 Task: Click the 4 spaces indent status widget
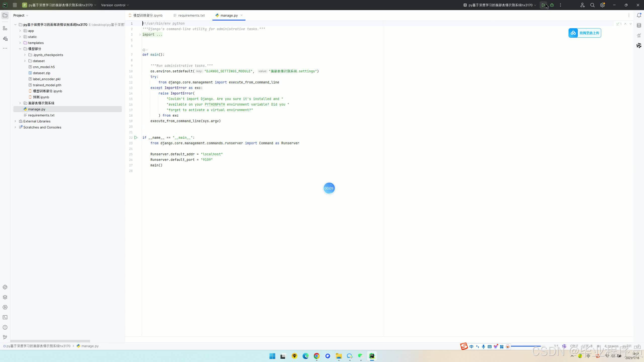[611, 346]
